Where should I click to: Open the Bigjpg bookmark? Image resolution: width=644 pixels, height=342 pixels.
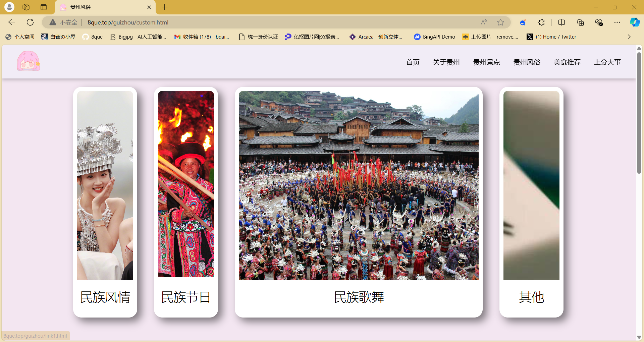point(138,37)
